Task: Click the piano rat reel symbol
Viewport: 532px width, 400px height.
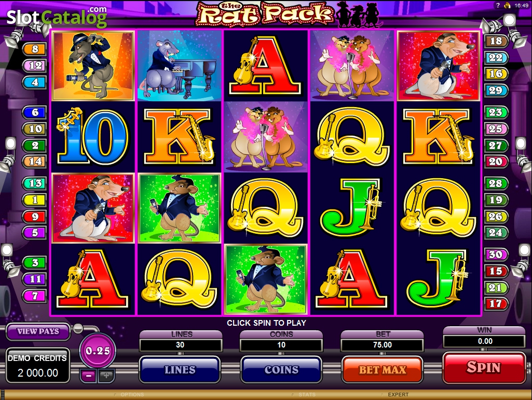Action: (180, 65)
